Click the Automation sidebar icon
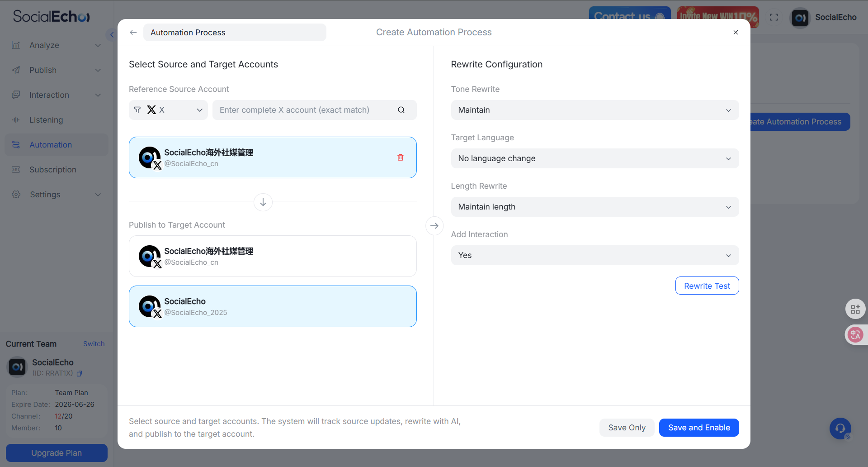The height and width of the screenshot is (467, 868). 16,144
